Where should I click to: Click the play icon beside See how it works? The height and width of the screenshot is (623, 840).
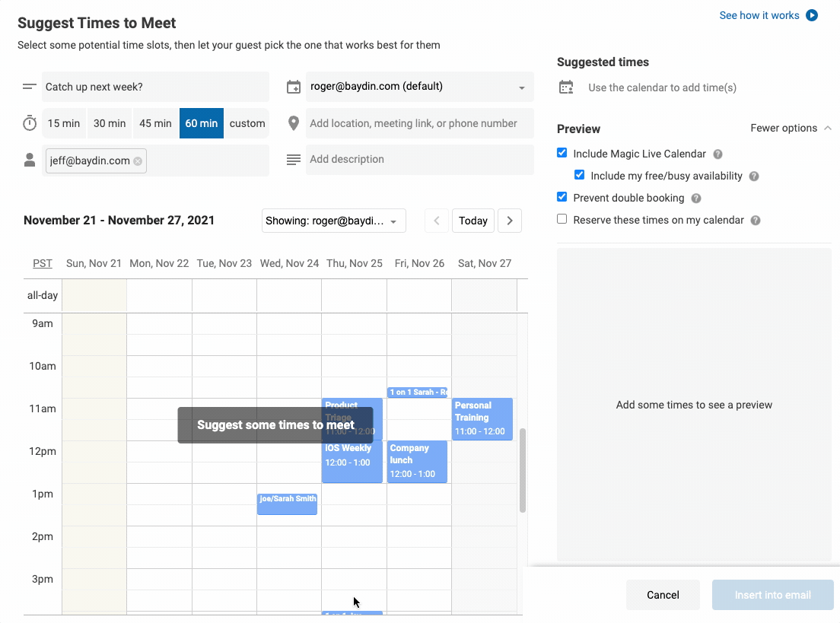(812, 15)
